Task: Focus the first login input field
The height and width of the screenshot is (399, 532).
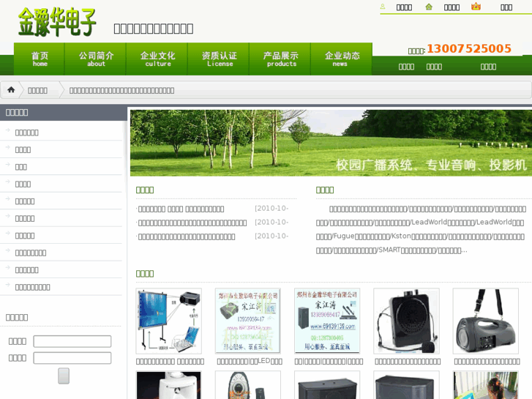Action: click(72, 341)
